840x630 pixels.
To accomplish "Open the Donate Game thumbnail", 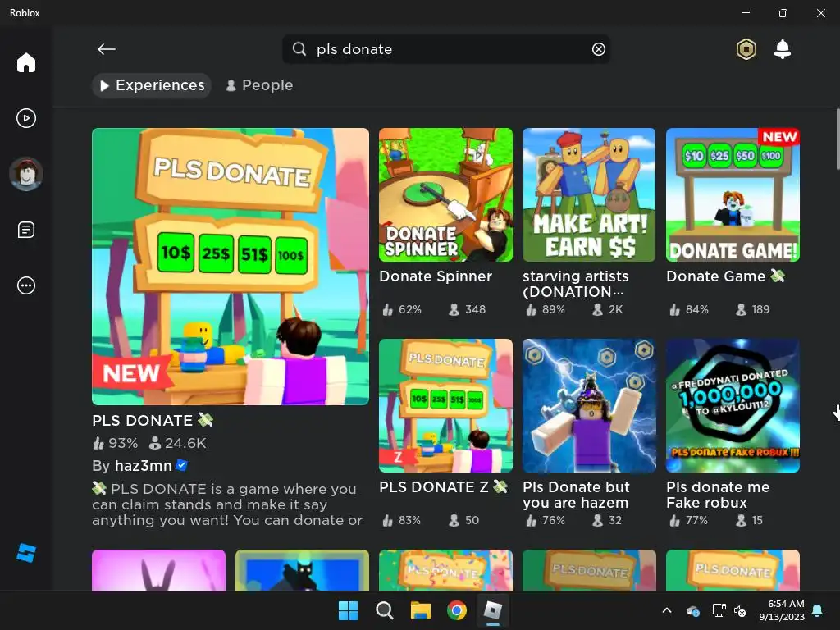I will (x=733, y=195).
